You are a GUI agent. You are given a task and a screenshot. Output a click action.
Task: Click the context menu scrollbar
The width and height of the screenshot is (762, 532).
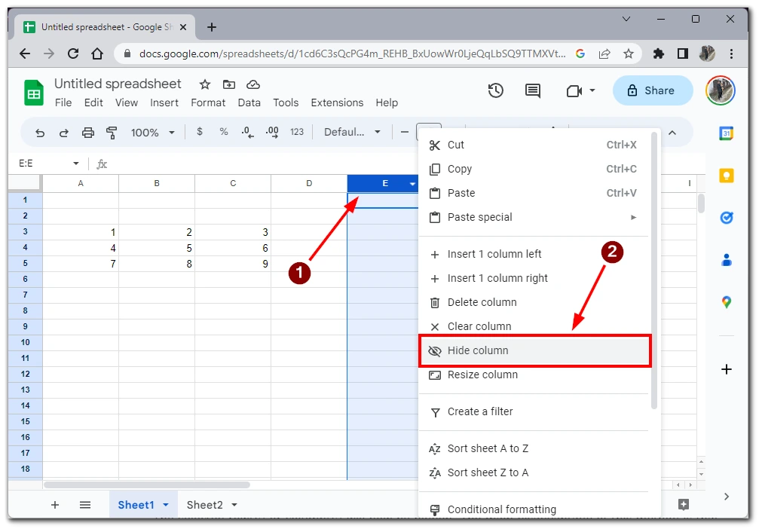pyautogui.click(x=654, y=271)
